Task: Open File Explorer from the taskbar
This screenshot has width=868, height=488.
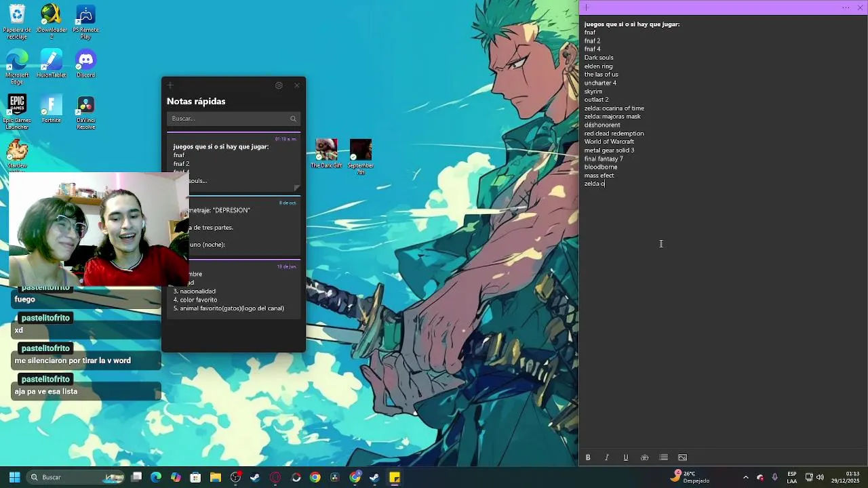Action: click(216, 477)
